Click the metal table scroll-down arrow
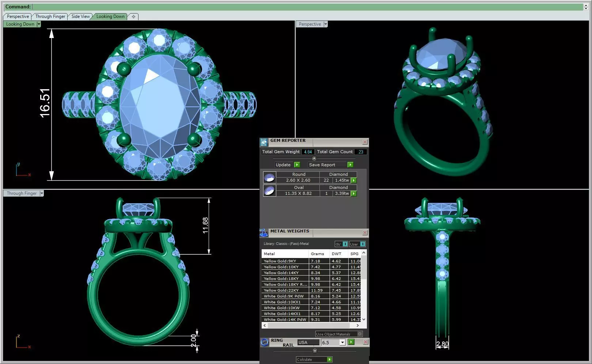 pyautogui.click(x=364, y=319)
